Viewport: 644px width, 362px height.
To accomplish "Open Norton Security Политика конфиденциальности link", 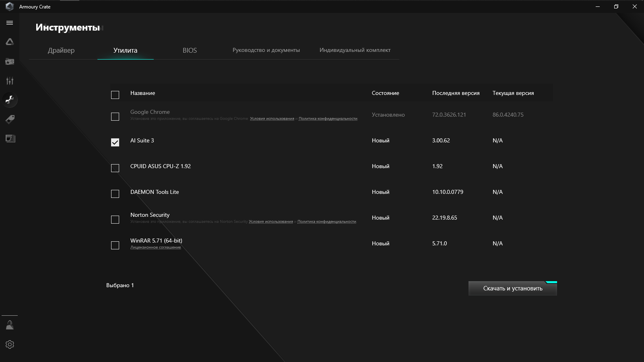I will pos(326,222).
